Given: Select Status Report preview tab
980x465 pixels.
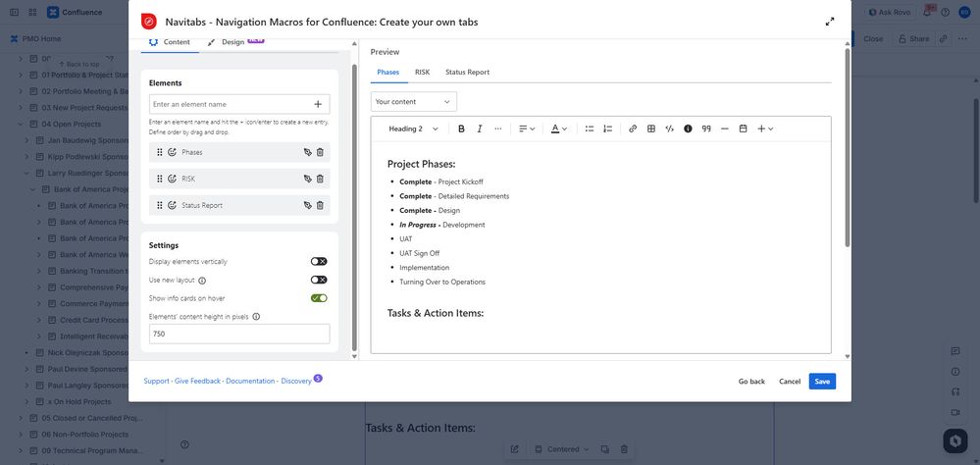Looking at the screenshot, I should point(468,73).
